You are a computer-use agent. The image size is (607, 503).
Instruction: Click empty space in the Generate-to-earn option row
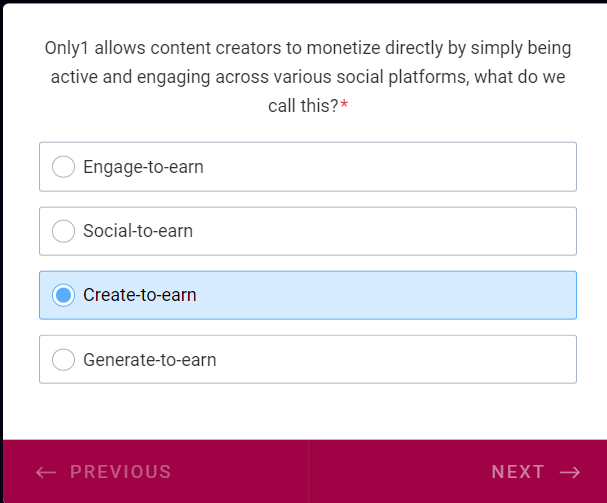(x=400, y=359)
